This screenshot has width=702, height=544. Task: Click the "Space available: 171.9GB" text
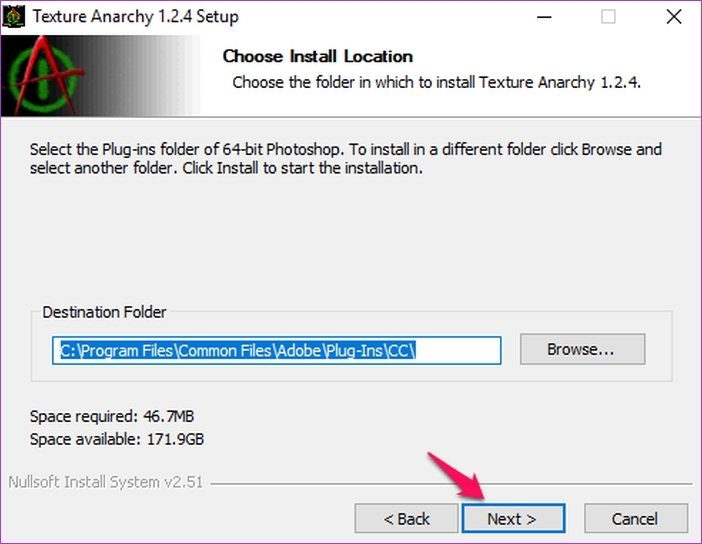117,439
